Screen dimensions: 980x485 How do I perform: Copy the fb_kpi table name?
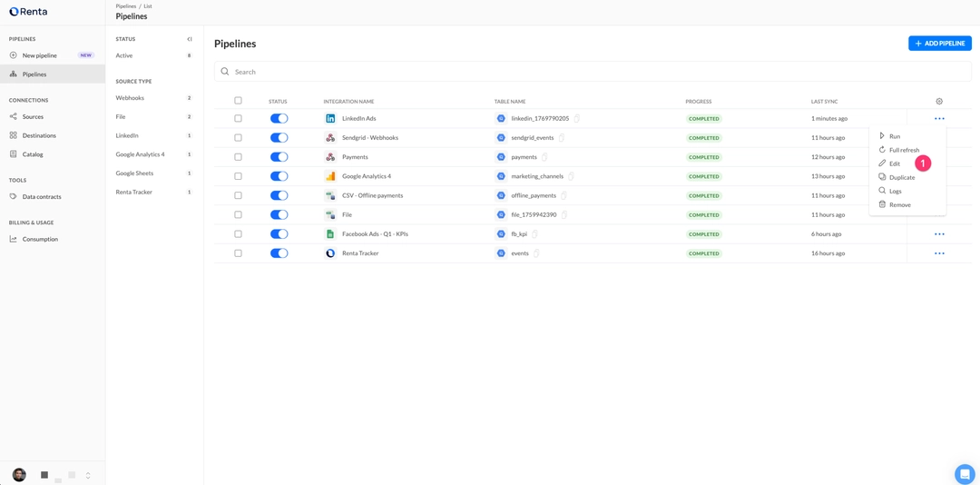535,234
